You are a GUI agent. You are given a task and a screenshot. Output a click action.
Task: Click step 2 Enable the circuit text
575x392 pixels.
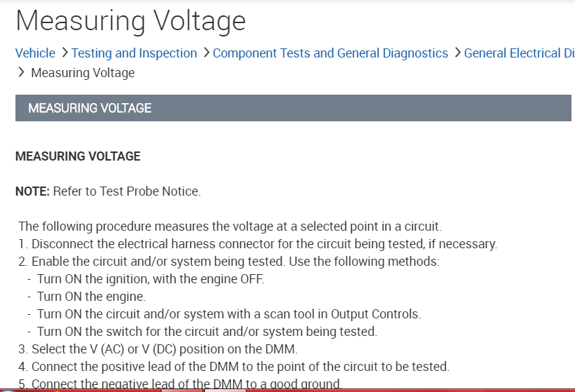[x=229, y=262]
